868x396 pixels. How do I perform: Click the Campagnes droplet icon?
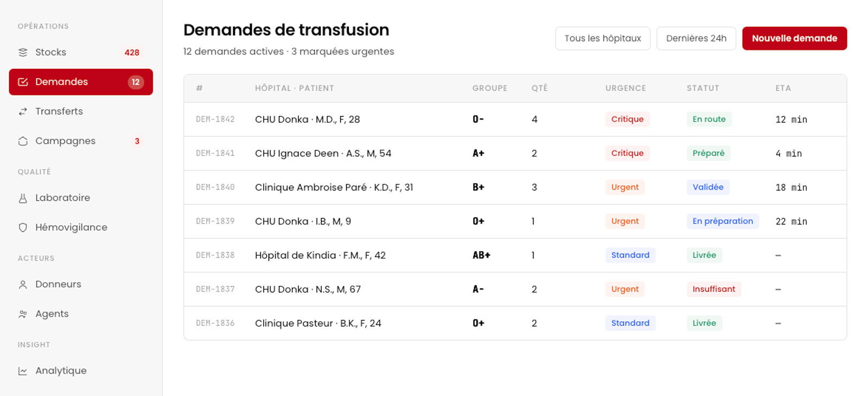tap(23, 141)
